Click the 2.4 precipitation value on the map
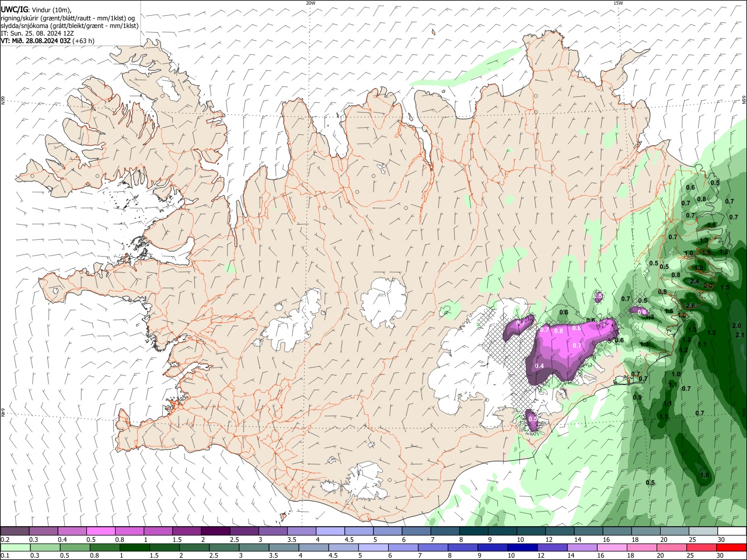The height and width of the screenshot is (560, 747). pos(694,281)
